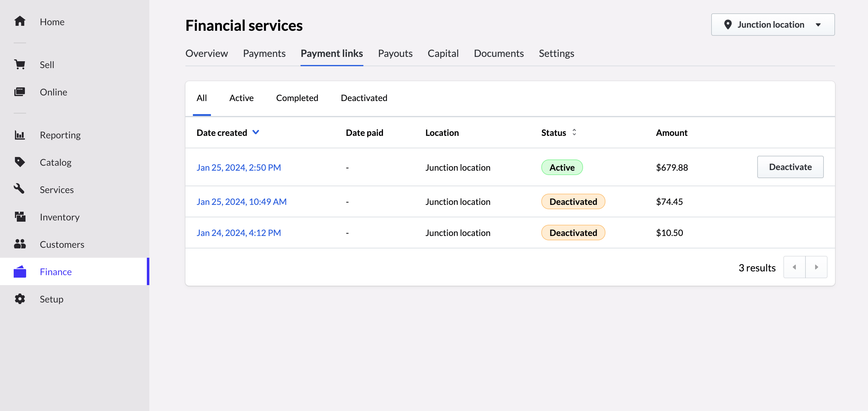
Task: Click the Online storefront icon
Action: point(20,92)
